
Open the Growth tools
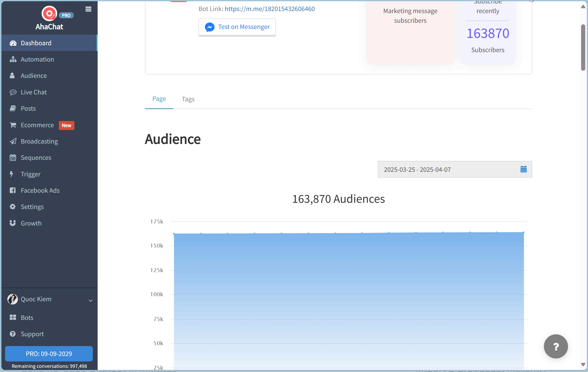click(x=31, y=223)
